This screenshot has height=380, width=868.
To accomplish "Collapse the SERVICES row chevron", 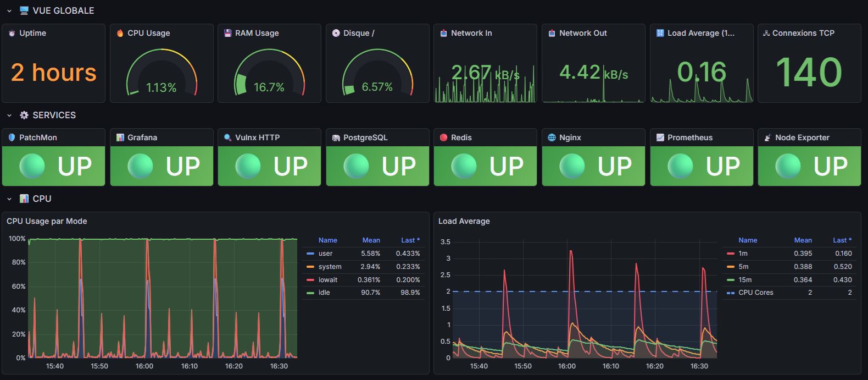I will pyautogui.click(x=9, y=115).
